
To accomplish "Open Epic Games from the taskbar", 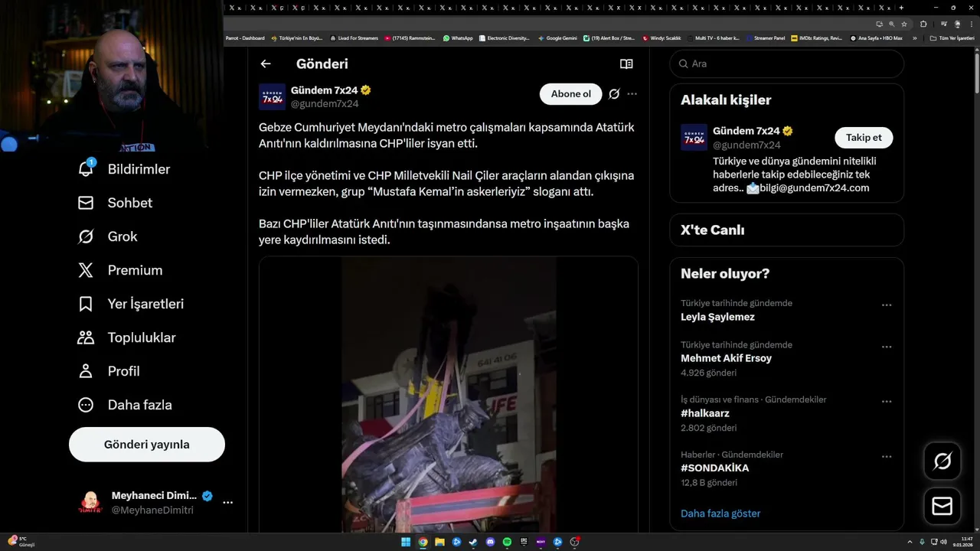I will click(524, 542).
